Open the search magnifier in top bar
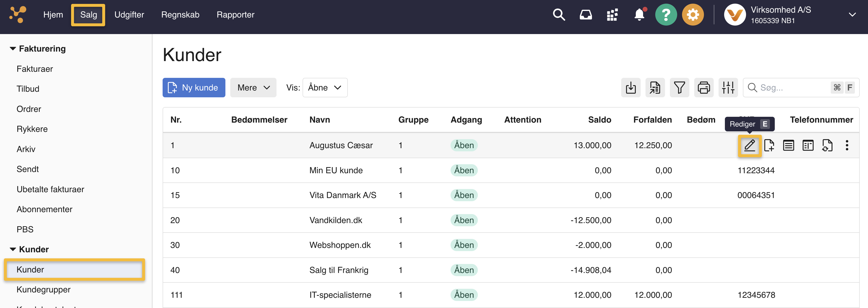868x308 pixels. coord(559,15)
